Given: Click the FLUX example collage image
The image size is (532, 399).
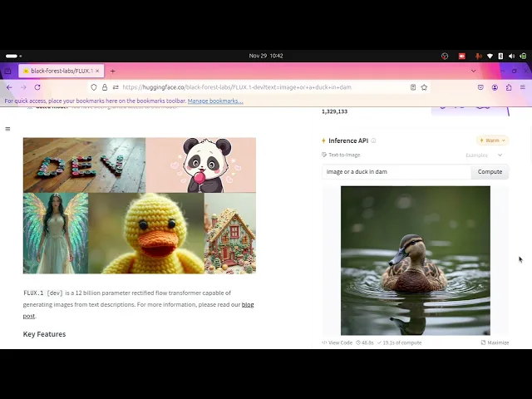Looking at the screenshot, I should pos(140,205).
